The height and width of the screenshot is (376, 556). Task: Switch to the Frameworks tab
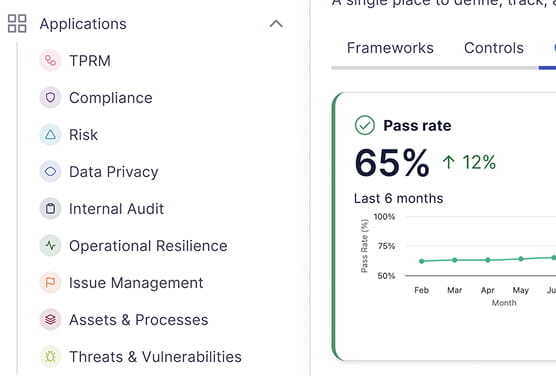[x=390, y=48]
